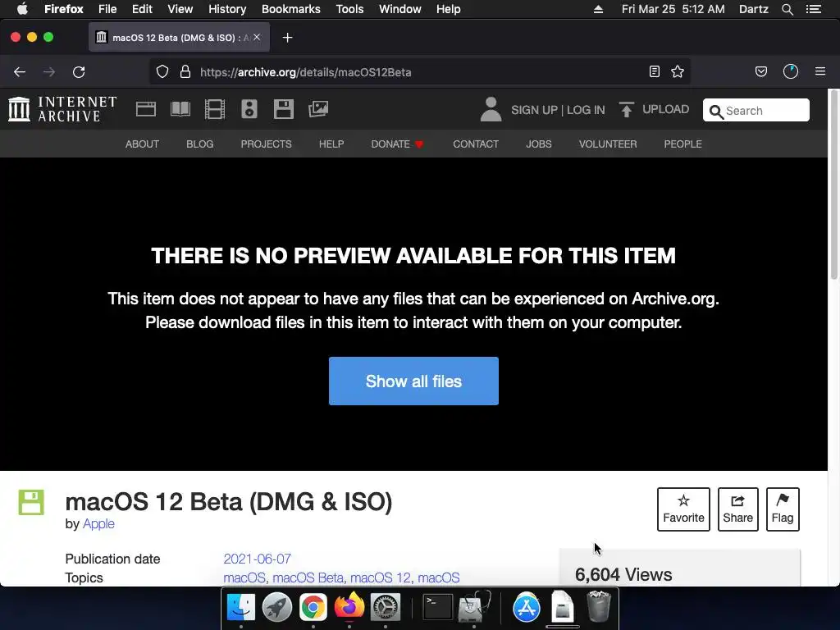Select the macOS 12 Beta browser tab
Screen dimensions: 840x630
point(179,38)
